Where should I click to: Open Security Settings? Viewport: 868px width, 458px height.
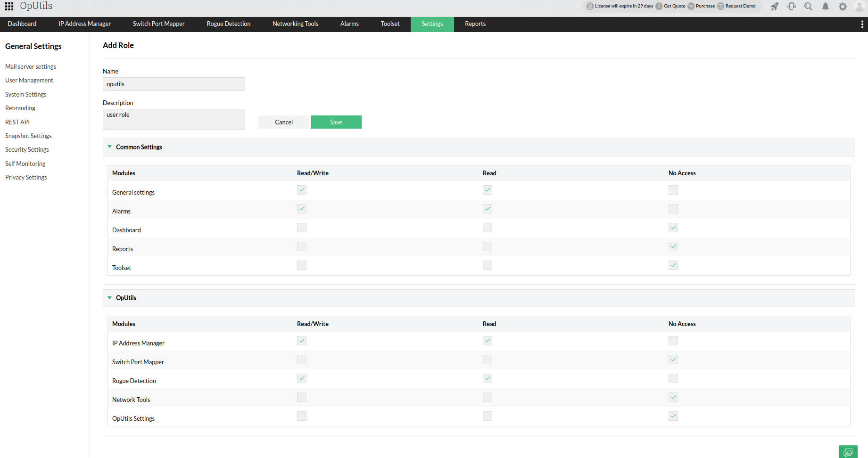(x=27, y=150)
